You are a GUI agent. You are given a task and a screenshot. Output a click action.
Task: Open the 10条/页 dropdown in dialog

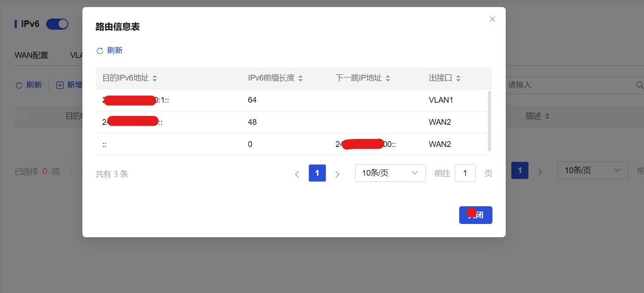390,173
